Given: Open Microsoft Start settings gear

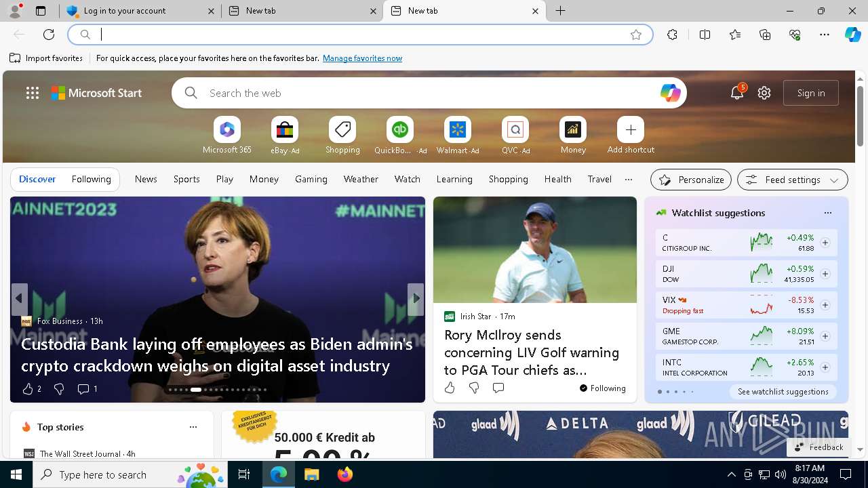Looking at the screenshot, I should (x=764, y=93).
